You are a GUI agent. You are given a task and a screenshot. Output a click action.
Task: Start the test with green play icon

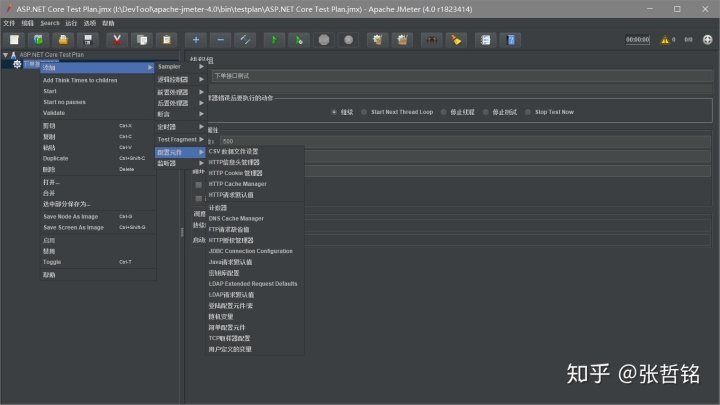pyautogui.click(x=274, y=40)
